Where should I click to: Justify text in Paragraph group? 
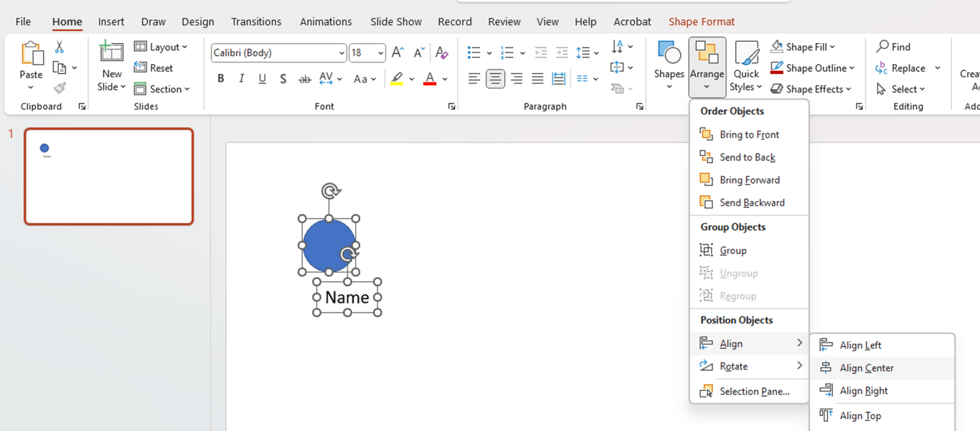coord(537,79)
